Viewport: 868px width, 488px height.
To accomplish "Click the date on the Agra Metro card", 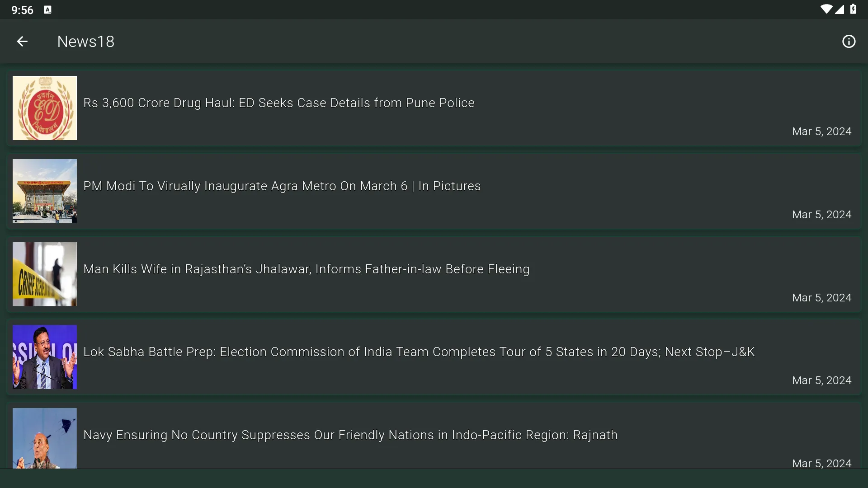I will (x=822, y=215).
